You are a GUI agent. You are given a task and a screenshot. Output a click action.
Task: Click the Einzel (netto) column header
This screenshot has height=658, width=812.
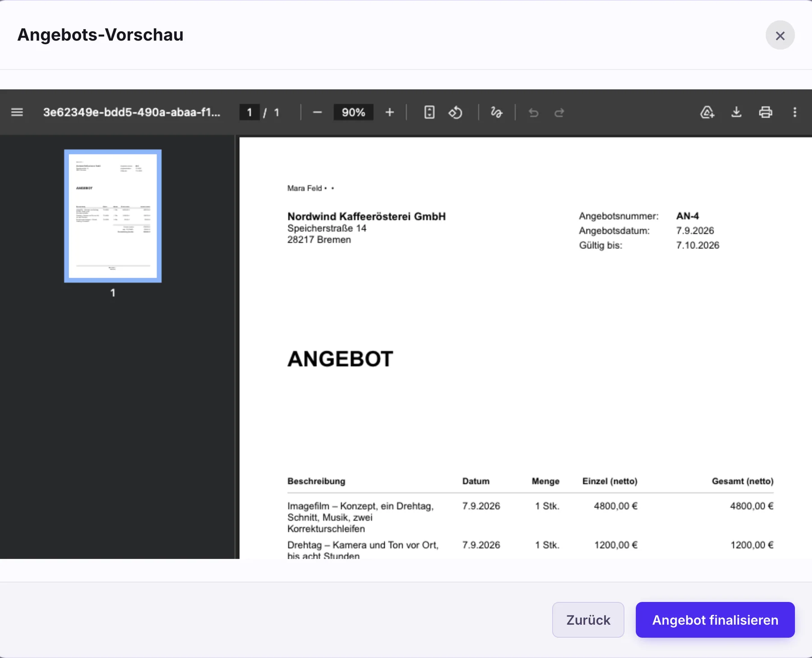(x=609, y=481)
